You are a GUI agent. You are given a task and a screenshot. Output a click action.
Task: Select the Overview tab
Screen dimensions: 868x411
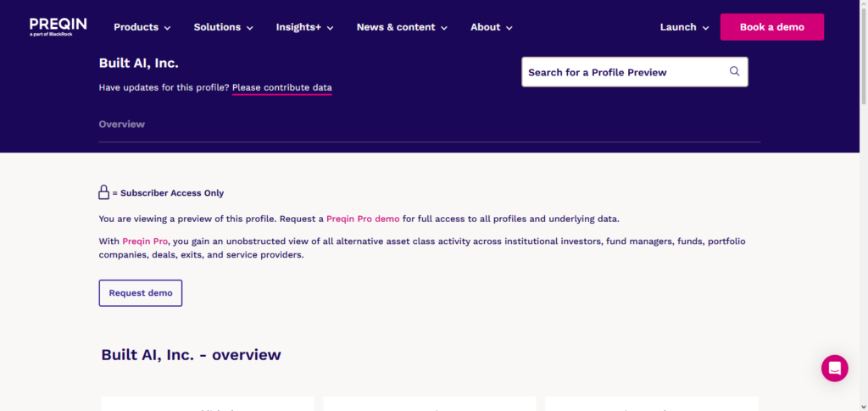122,125
